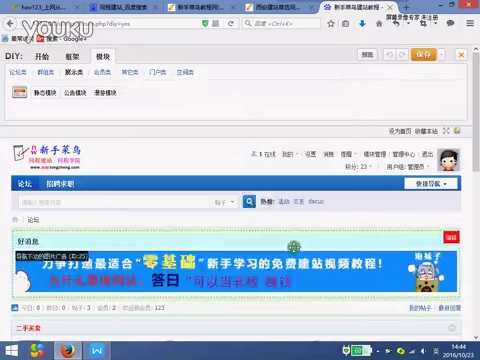Open the 会员类 module category
The width and height of the screenshot is (480, 360).
(x=102, y=72)
